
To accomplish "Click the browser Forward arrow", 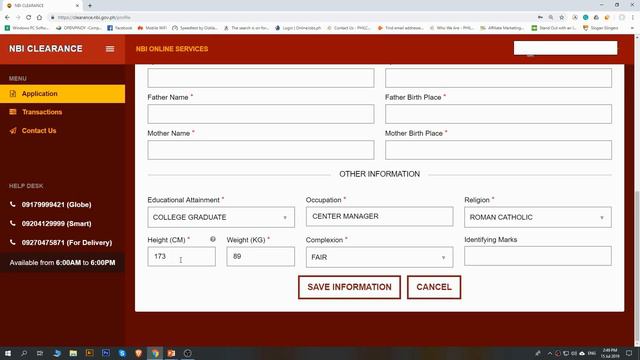I will click(18, 17).
